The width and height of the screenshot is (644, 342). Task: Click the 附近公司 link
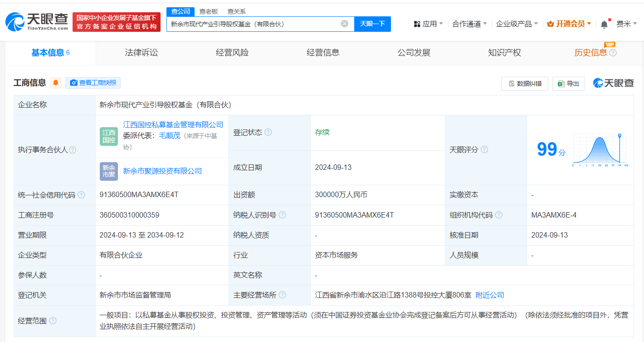(x=490, y=295)
